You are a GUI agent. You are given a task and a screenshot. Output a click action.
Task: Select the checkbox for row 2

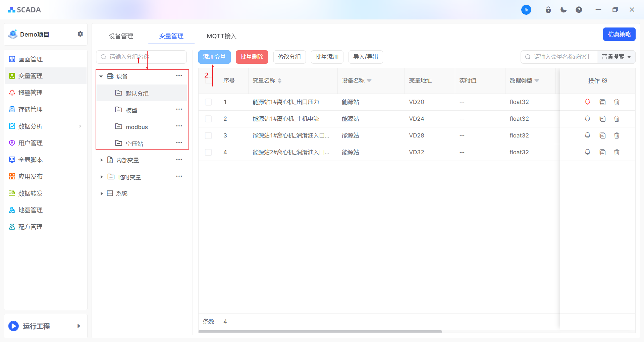click(208, 119)
